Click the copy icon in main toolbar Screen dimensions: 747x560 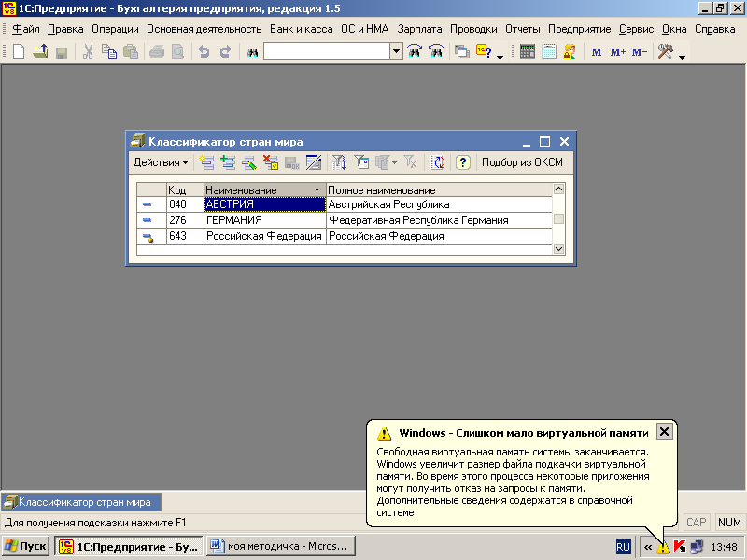109,51
